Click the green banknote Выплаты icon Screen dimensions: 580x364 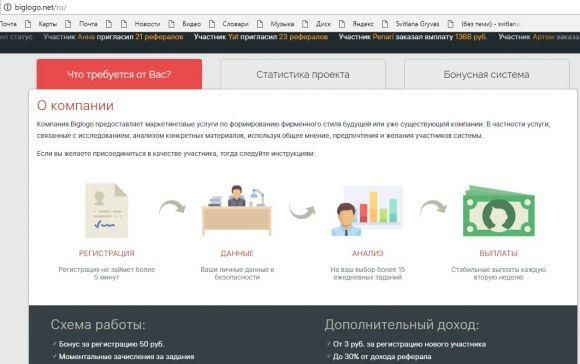[499, 211]
